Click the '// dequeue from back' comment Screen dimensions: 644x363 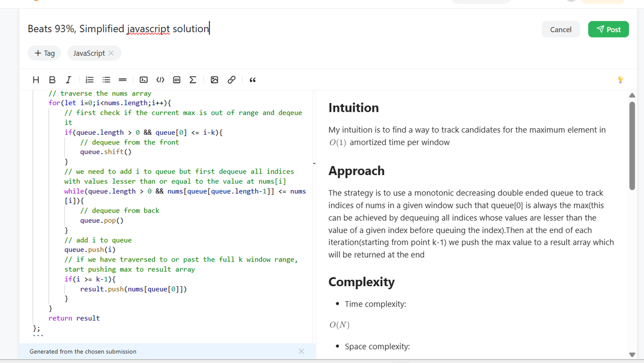120,210
